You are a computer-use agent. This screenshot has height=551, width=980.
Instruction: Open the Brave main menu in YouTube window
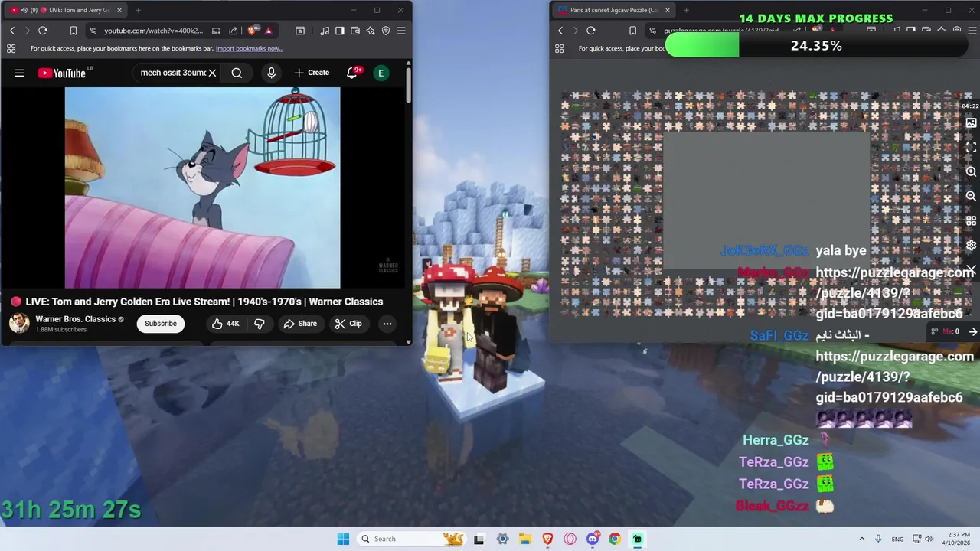click(401, 31)
